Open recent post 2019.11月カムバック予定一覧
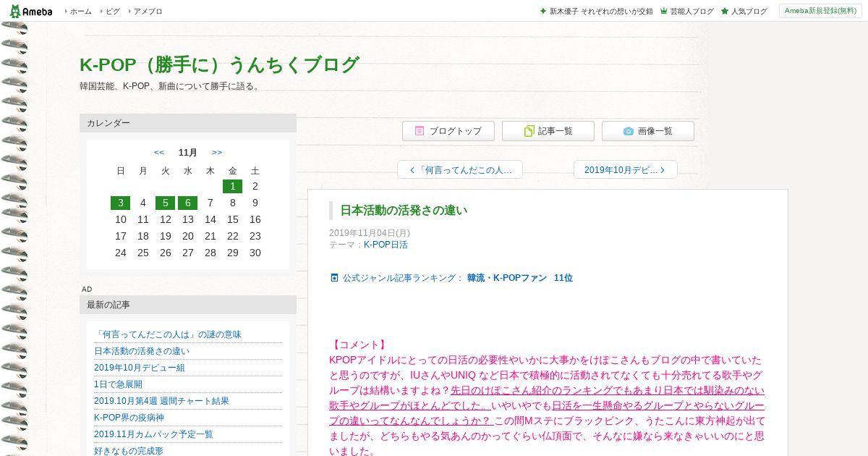The width and height of the screenshot is (868, 456). (153, 434)
